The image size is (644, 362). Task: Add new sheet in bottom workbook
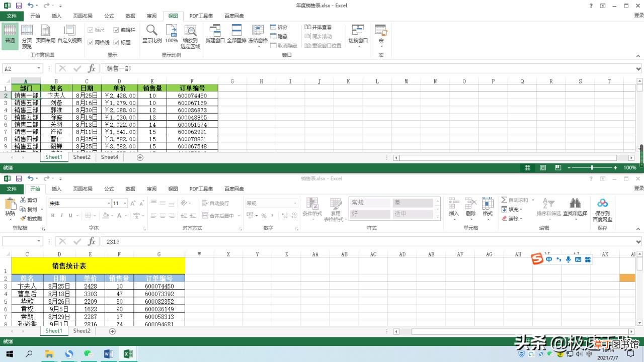(x=112, y=331)
